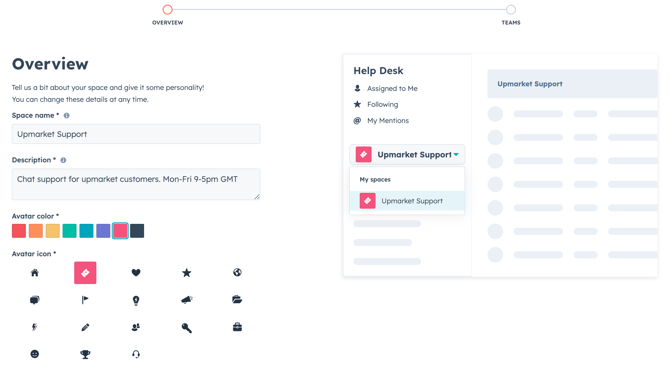This screenshot has width=671, height=375.
Task: Choose the flag avatar icon
Action: 85,300
